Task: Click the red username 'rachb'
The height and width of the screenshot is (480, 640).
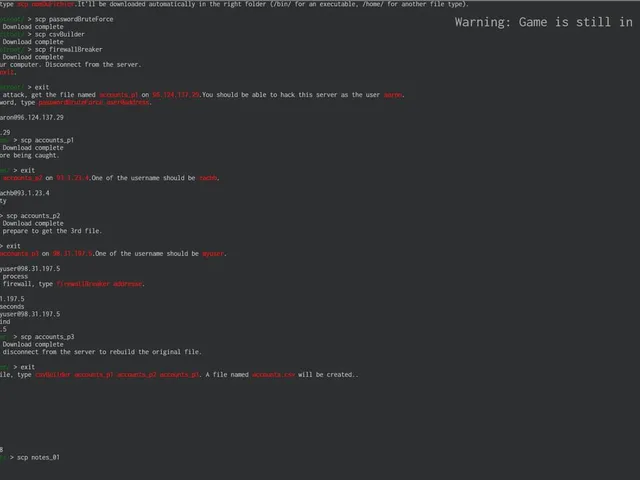Action: [208, 178]
